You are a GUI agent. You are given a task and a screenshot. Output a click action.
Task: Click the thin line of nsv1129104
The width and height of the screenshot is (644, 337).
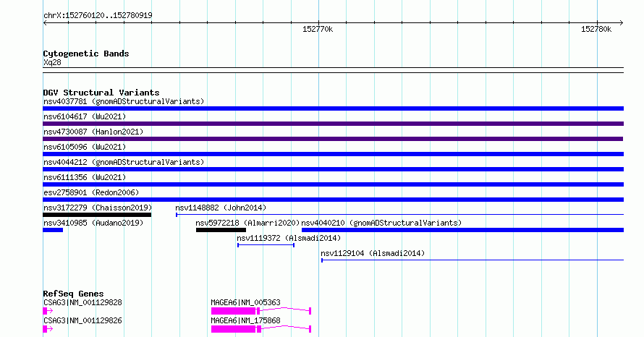pyautogui.click(x=473, y=260)
